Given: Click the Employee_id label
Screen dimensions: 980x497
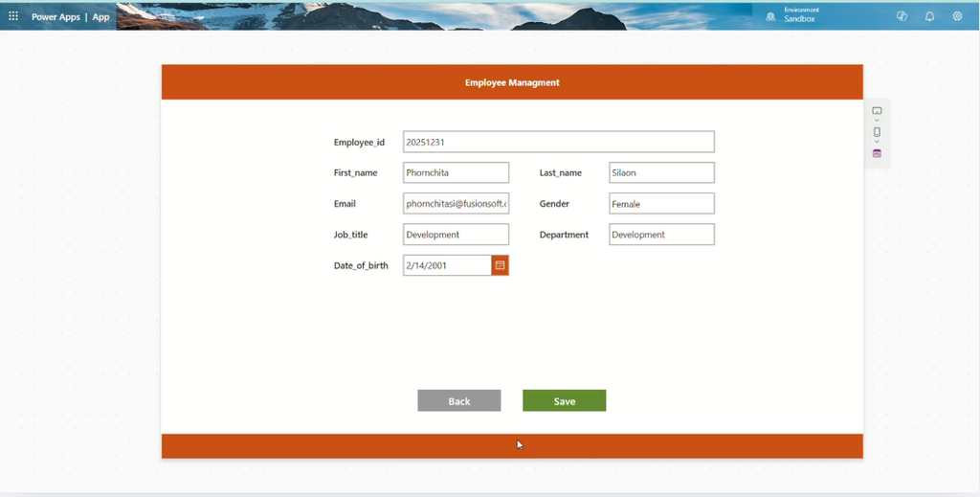Looking at the screenshot, I should 360,143.
